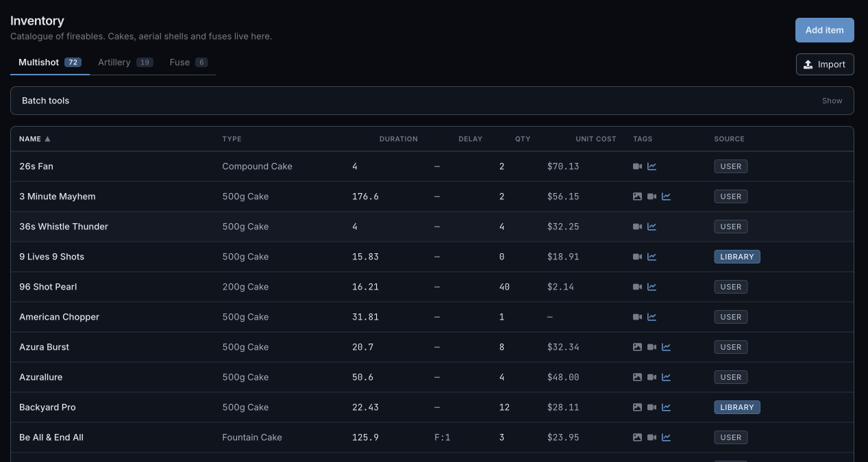Open video icon in 96 Shot Pearl row

coord(637,287)
